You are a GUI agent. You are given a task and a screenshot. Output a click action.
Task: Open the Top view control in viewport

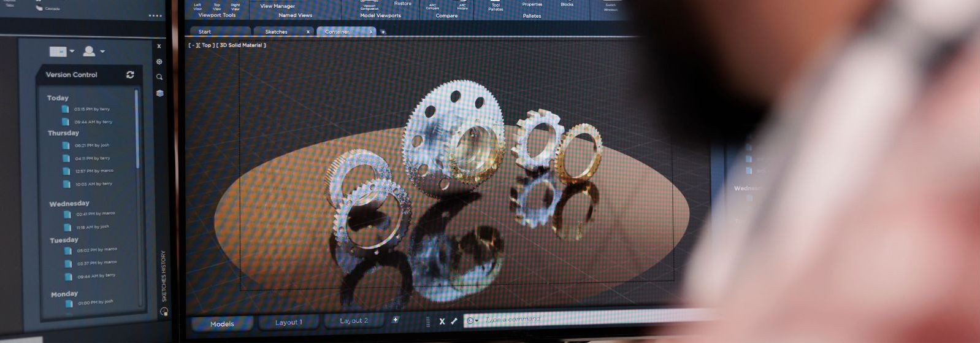point(206,45)
